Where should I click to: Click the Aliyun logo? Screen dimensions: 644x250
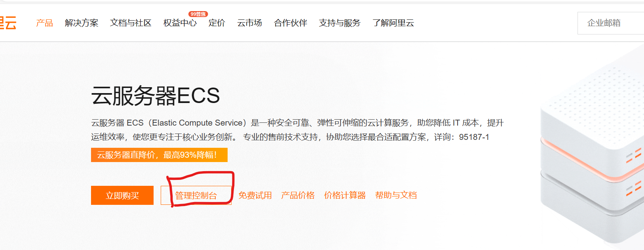pos(8,23)
